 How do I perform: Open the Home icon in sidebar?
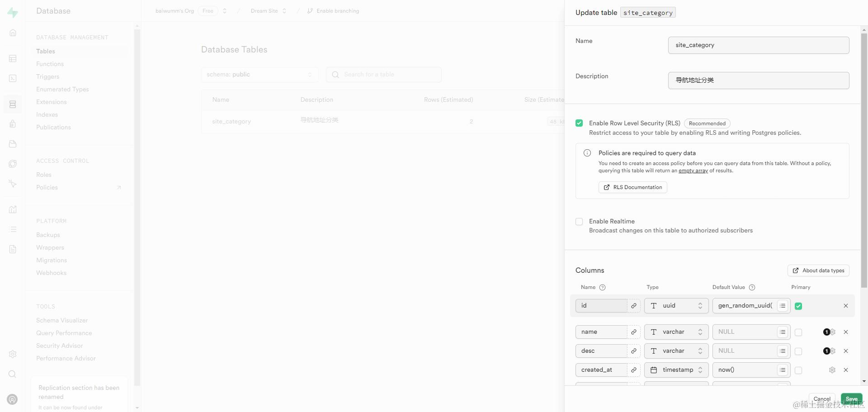point(13,33)
